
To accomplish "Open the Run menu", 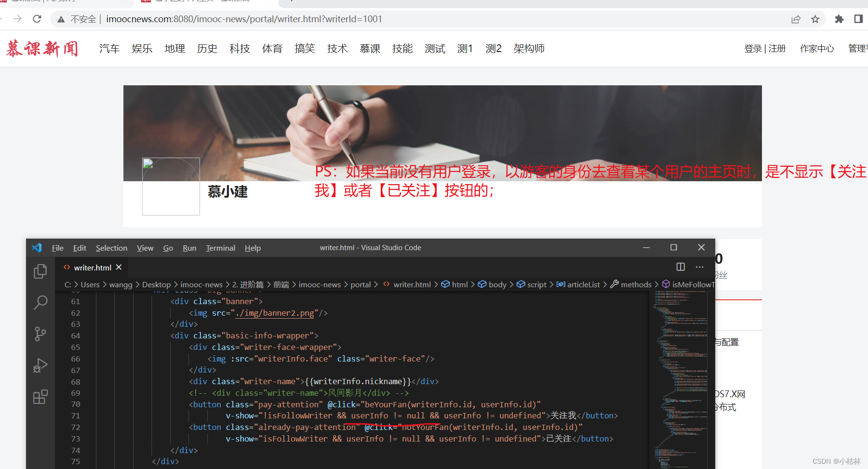I will tap(189, 248).
